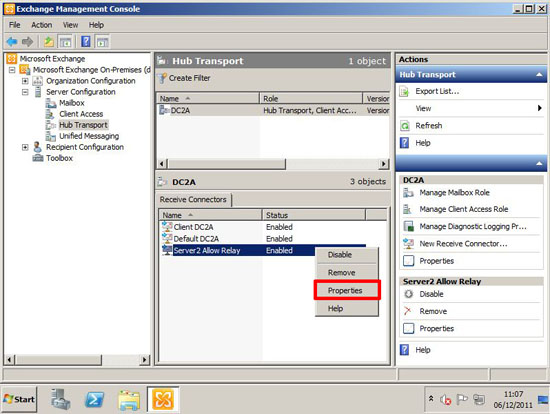Choose Properties in the context menu
Image resolution: width=550 pixels, height=414 pixels.
[347, 291]
